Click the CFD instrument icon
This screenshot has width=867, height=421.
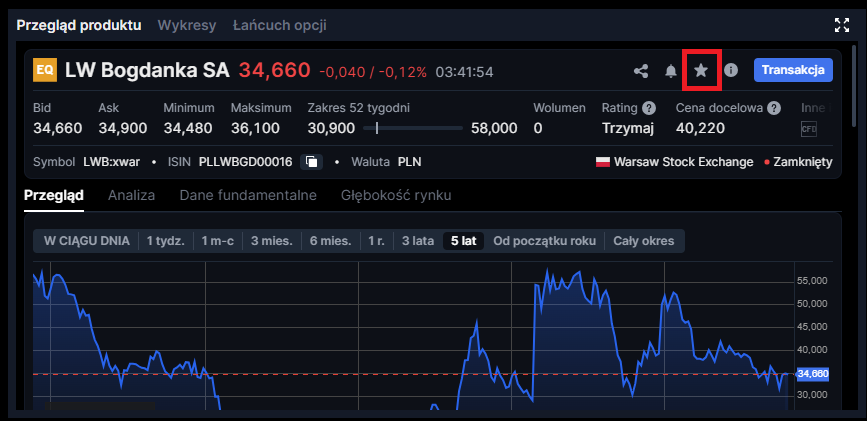click(x=809, y=129)
